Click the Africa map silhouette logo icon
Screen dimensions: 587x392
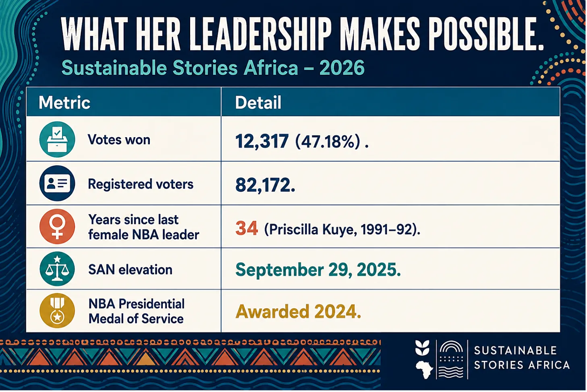click(424, 370)
